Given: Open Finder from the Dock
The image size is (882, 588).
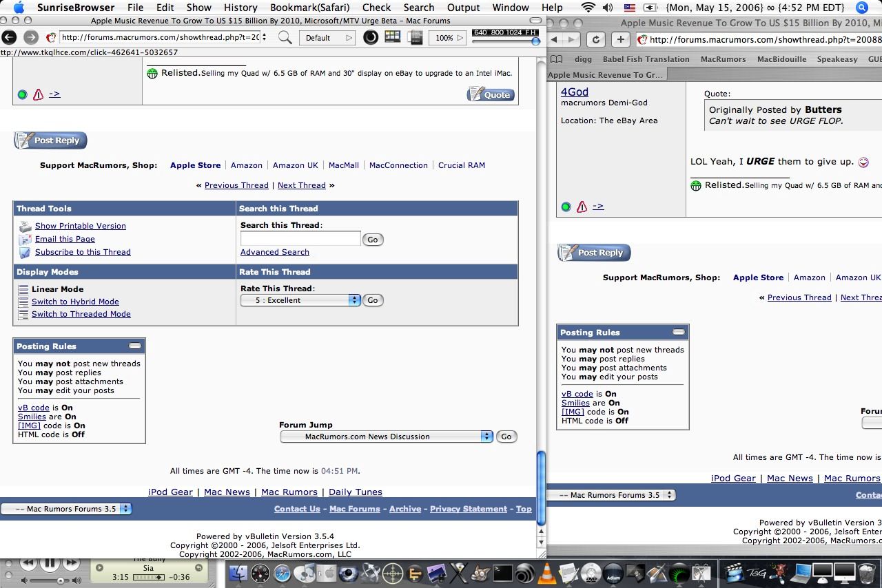Looking at the screenshot, I should (238, 573).
